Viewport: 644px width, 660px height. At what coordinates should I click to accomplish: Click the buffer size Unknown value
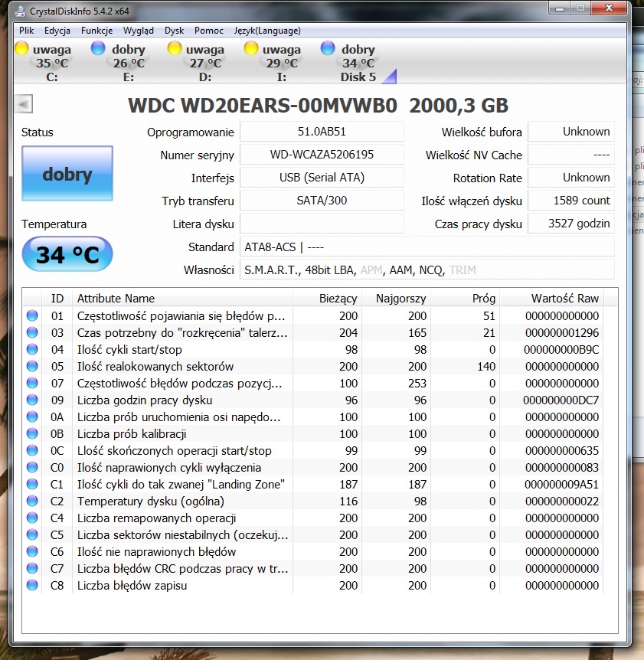(571, 132)
